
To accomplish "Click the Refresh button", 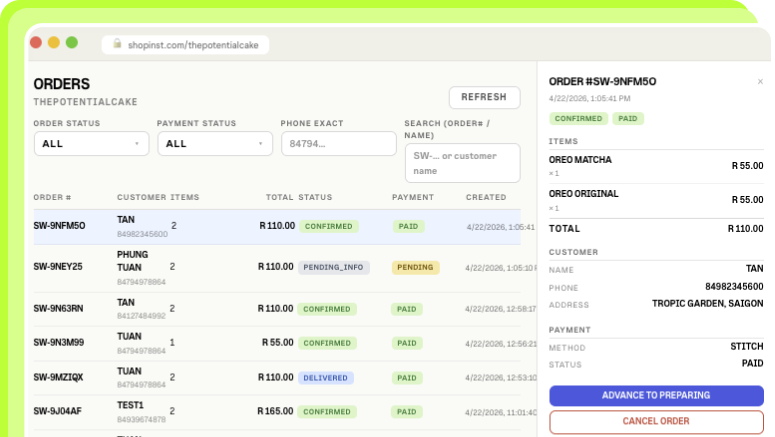I will pos(484,97).
